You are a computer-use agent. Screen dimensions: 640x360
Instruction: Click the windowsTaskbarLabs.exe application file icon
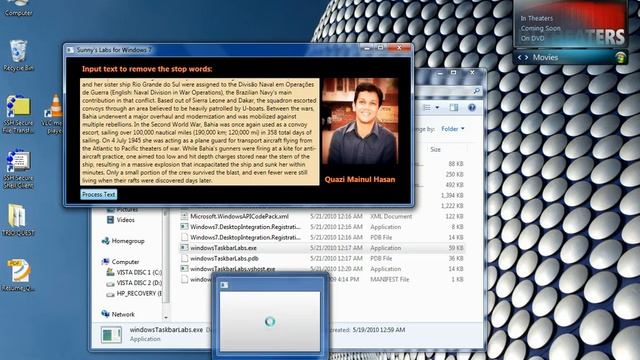[184, 248]
